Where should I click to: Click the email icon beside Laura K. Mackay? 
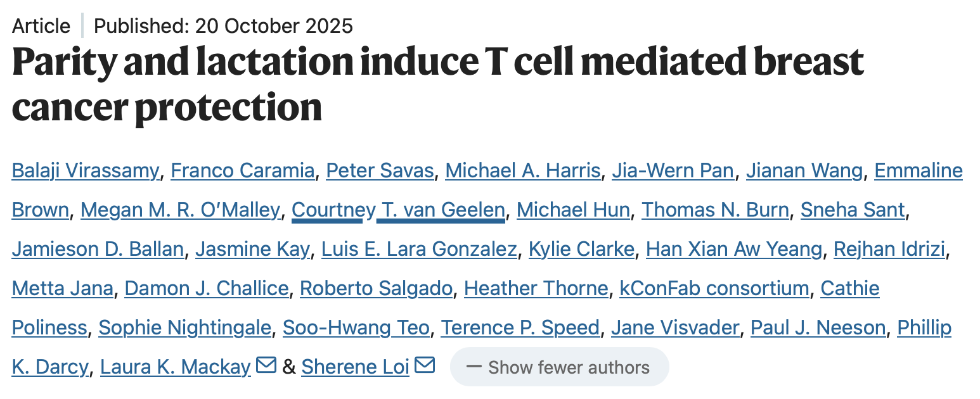click(x=266, y=365)
